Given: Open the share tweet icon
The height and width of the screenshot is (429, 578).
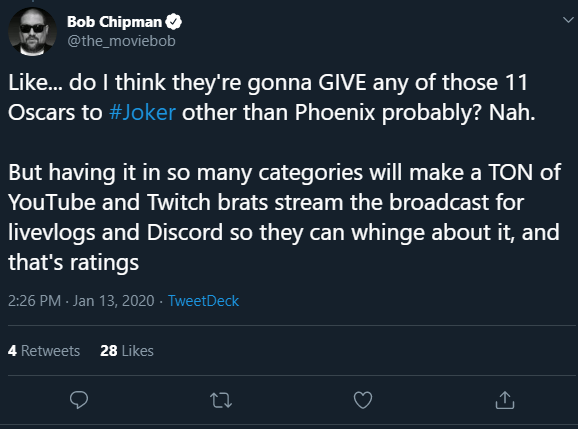Looking at the screenshot, I should 505,400.
